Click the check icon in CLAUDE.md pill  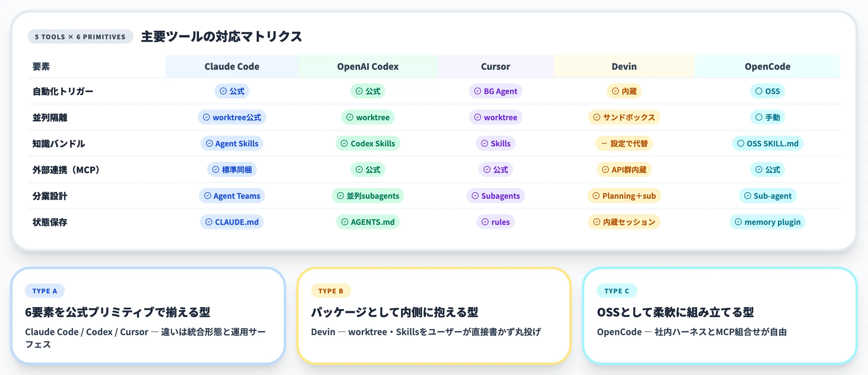pyautogui.click(x=209, y=222)
